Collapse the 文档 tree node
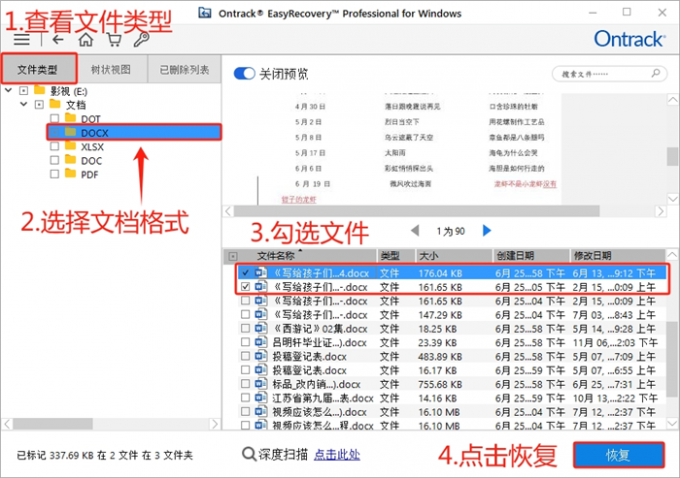 tap(24, 105)
